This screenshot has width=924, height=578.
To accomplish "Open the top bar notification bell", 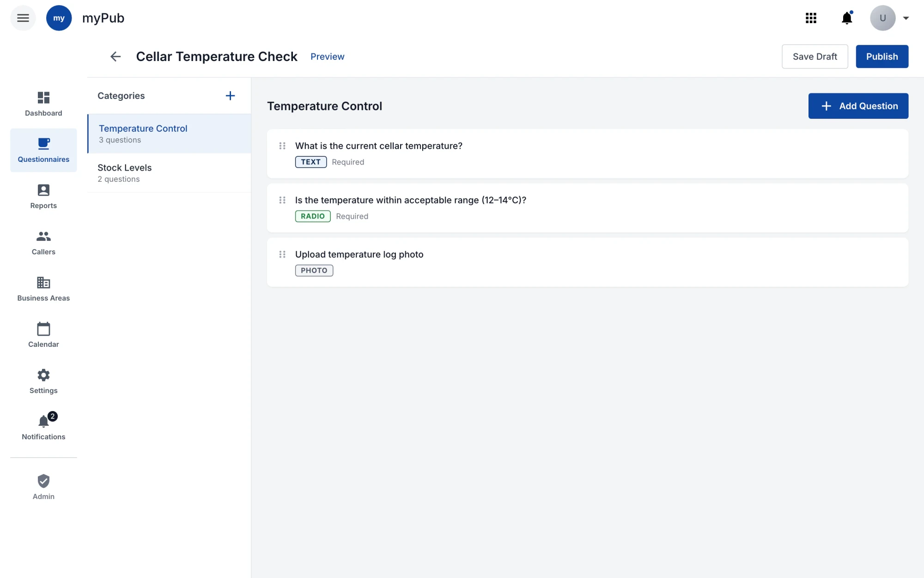I will (847, 18).
